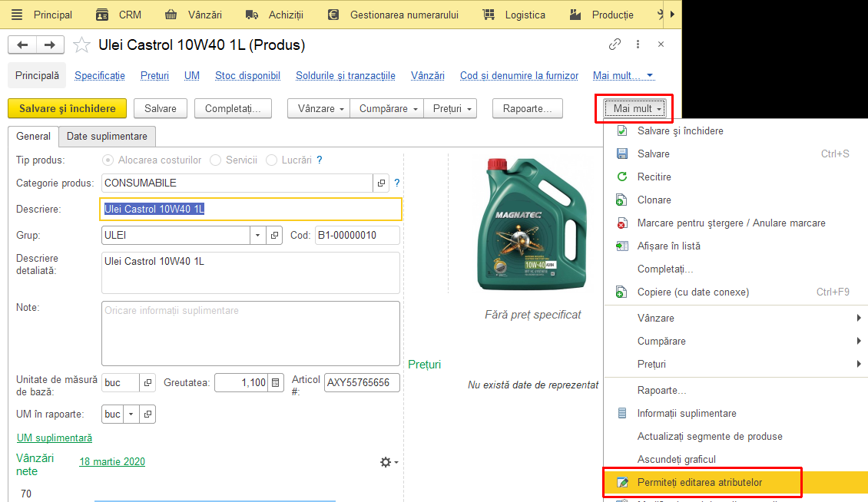Screen dimensions: 868x502
Task: Switch to Date suplimentare tab
Action: click(107, 136)
